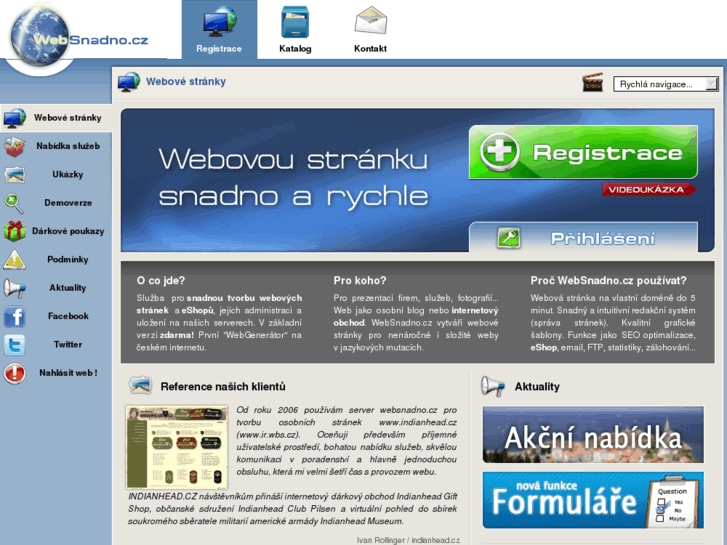Click the red VIDEOUKÁZKA label
Image resolution: width=727 pixels, height=545 pixels.
coord(649,189)
